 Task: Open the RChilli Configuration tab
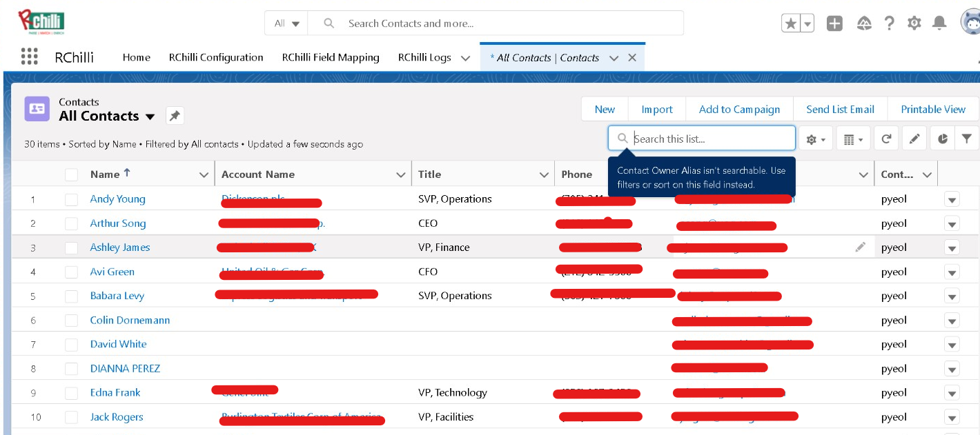coord(216,58)
